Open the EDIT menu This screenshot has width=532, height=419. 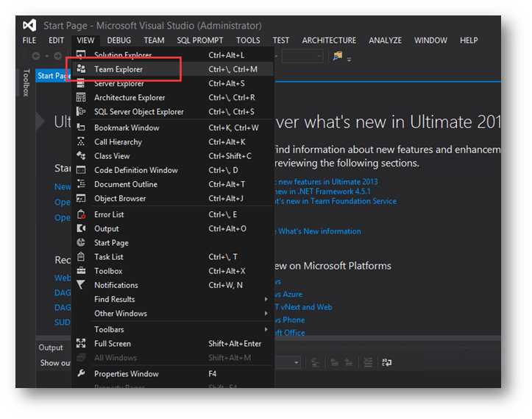click(x=56, y=41)
